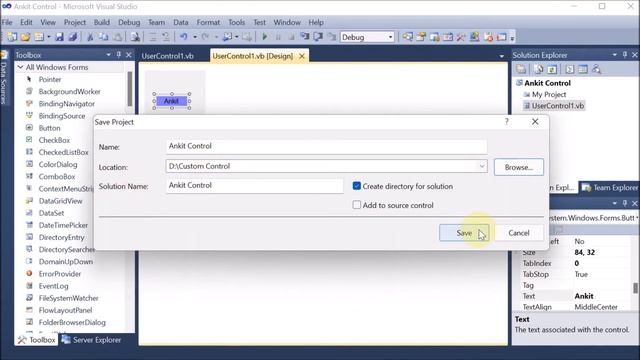Open the active documents list dropdown arrow
The height and width of the screenshot is (360, 640).
click(x=502, y=56)
